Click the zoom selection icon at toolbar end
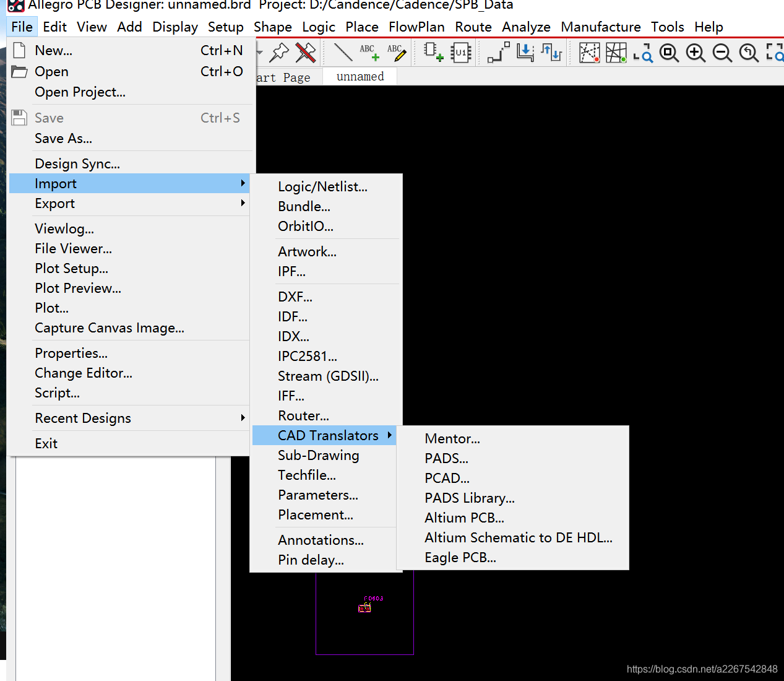This screenshot has height=681, width=784. click(x=775, y=53)
